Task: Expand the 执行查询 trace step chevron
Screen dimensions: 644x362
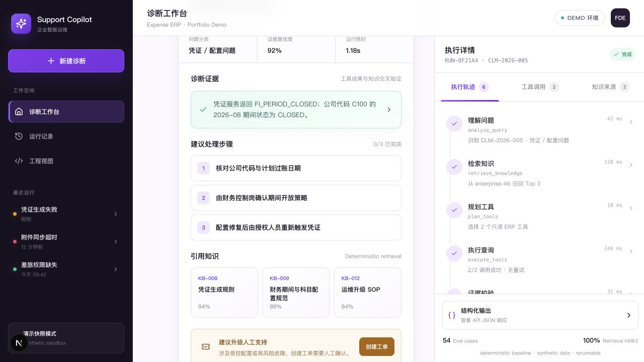Action: tap(631, 251)
